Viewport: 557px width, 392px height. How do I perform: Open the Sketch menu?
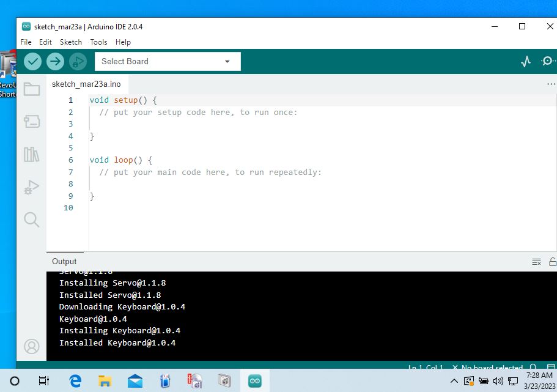point(71,42)
